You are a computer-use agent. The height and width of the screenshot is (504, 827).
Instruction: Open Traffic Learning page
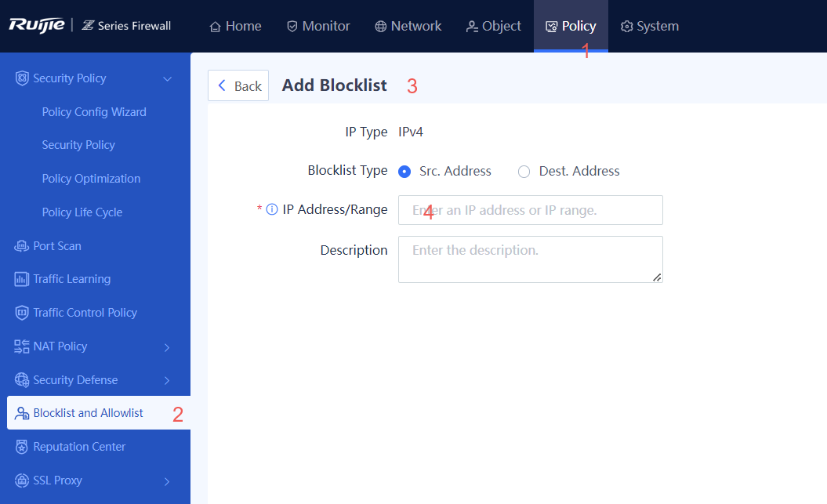72,279
